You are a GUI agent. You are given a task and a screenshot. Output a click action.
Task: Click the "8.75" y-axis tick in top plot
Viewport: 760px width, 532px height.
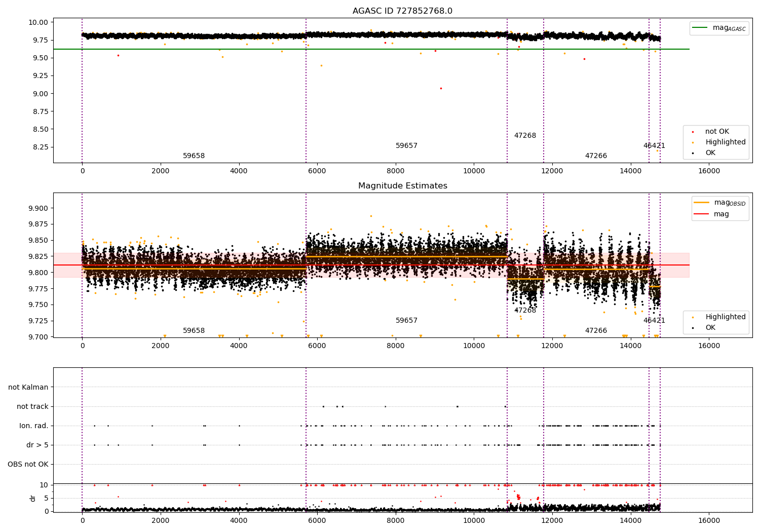tap(41, 111)
